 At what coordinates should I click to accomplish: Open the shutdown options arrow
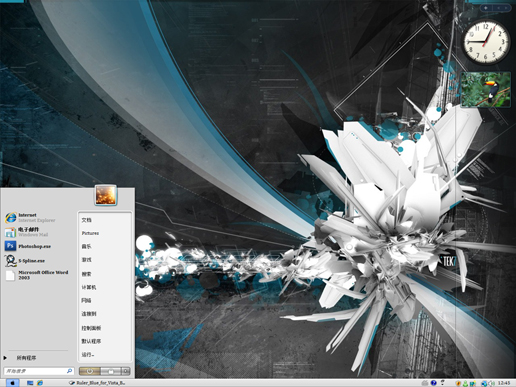point(126,371)
